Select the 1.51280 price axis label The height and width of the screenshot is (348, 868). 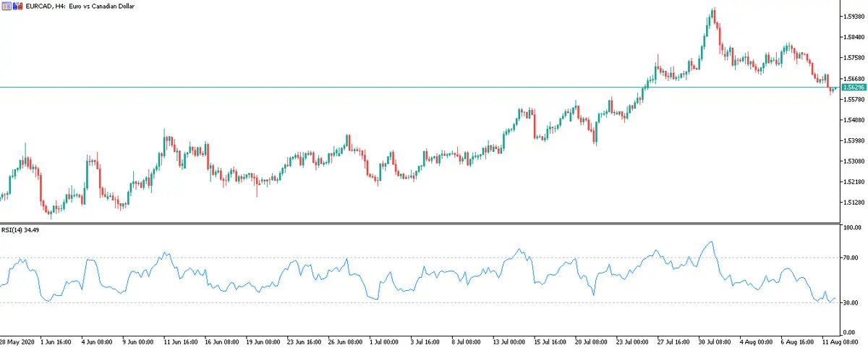click(x=853, y=203)
